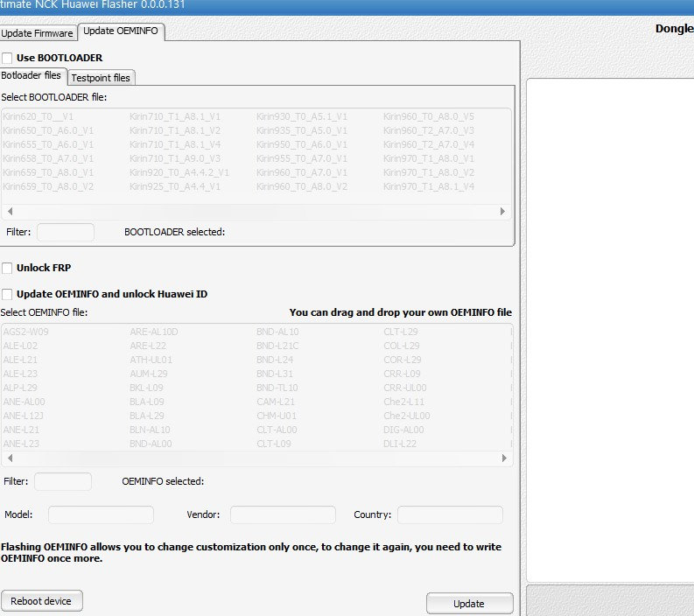The image size is (694, 616).
Task: Click the Country input field
Action: tap(450, 514)
